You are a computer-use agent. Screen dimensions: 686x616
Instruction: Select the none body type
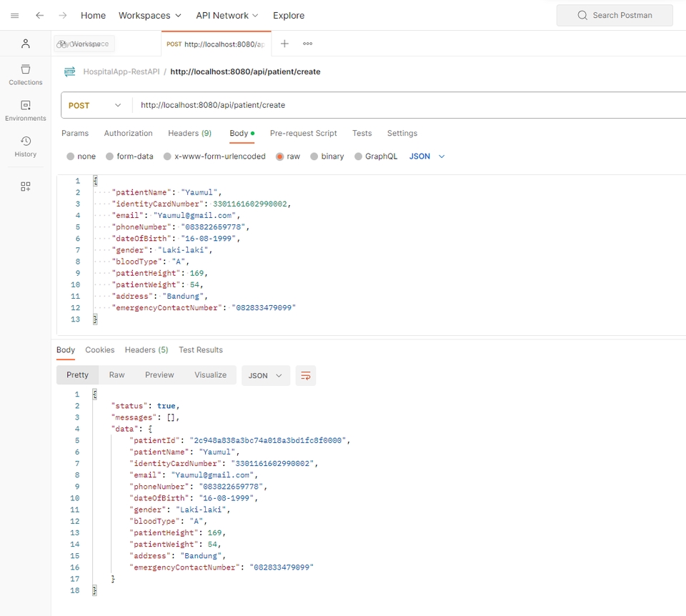[70, 157]
